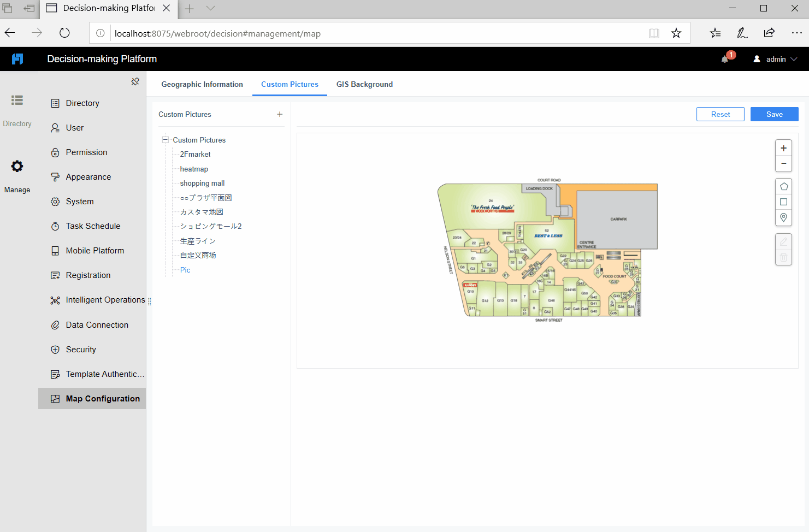The image size is (809, 532).
Task: Select the Custom Pictures tab
Action: pyautogui.click(x=290, y=84)
